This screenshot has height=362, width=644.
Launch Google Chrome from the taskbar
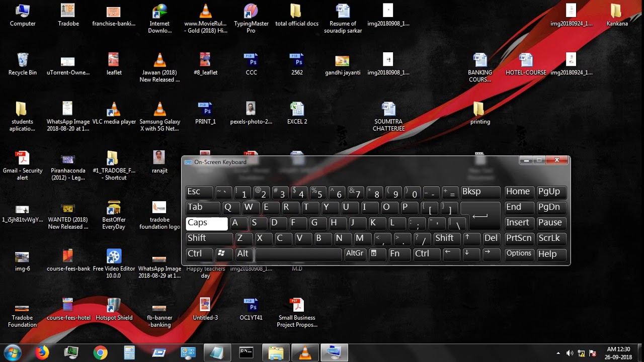pyautogui.click(x=100, y=353)
